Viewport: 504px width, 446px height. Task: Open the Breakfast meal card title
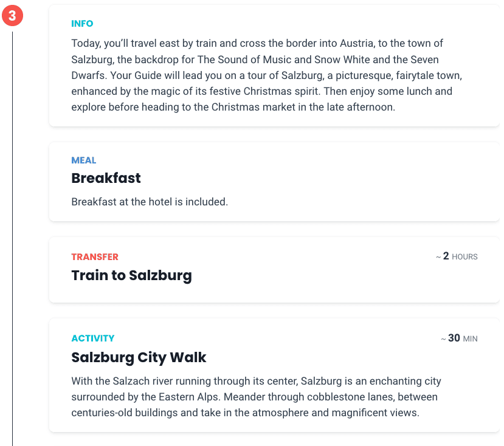coord(106,178)
